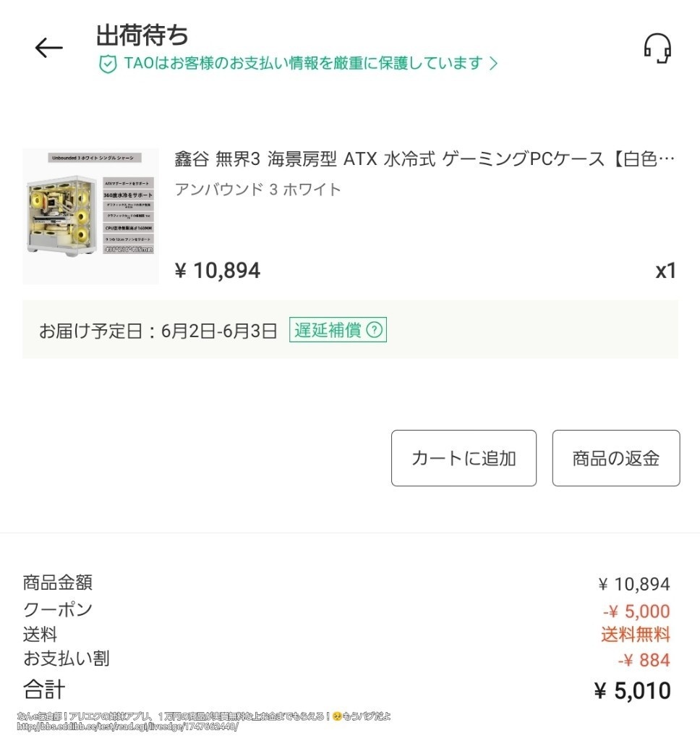Screen dimensions: 700x741
Task: Click the total amount ¥5,010
Action: point(633,690)
